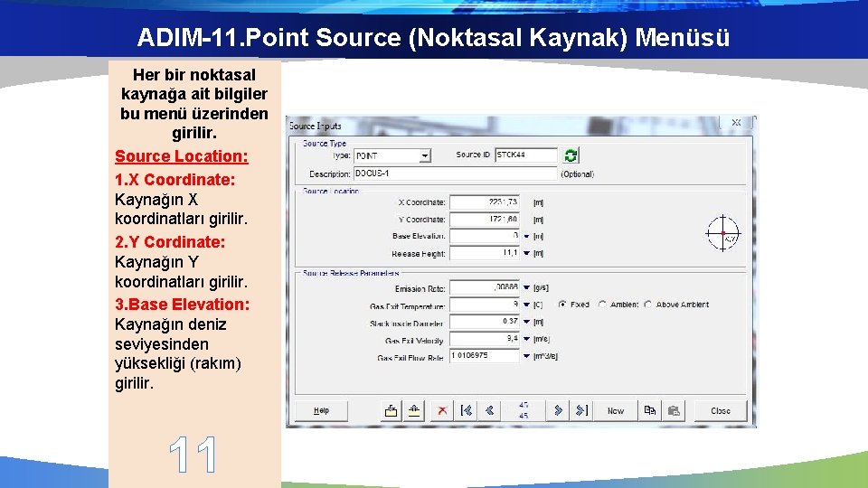
Task: Click the copy source icon
Action: (x=650, y=410)
